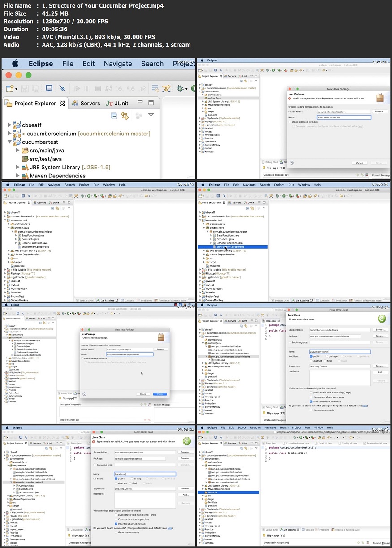This screenshot has height=548, width=392.
Task: Click the New wizard icon in the zoomed frame
Action: coord(9,88)
